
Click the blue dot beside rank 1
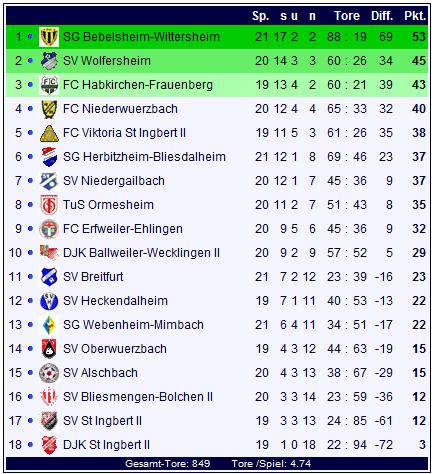30,37
